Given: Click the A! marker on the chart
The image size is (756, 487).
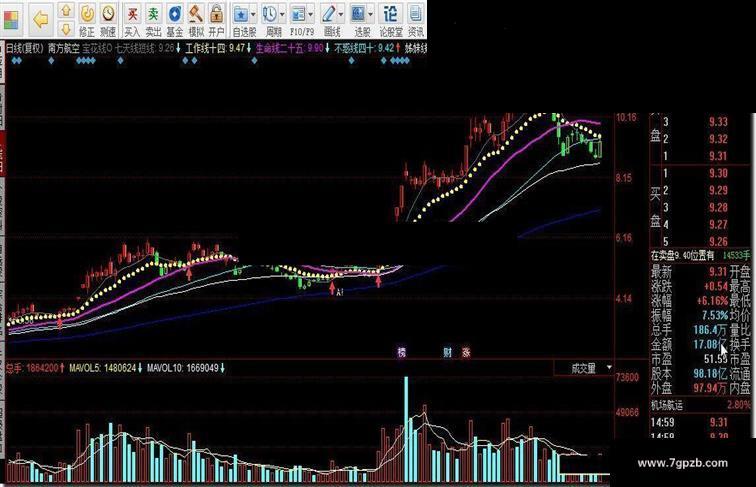Looking at the screenshot, I should [x=340, y=292].
